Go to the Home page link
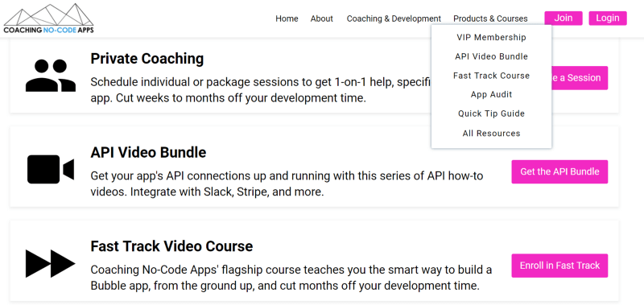Screen dimensions: 644x305 (287, 19)
